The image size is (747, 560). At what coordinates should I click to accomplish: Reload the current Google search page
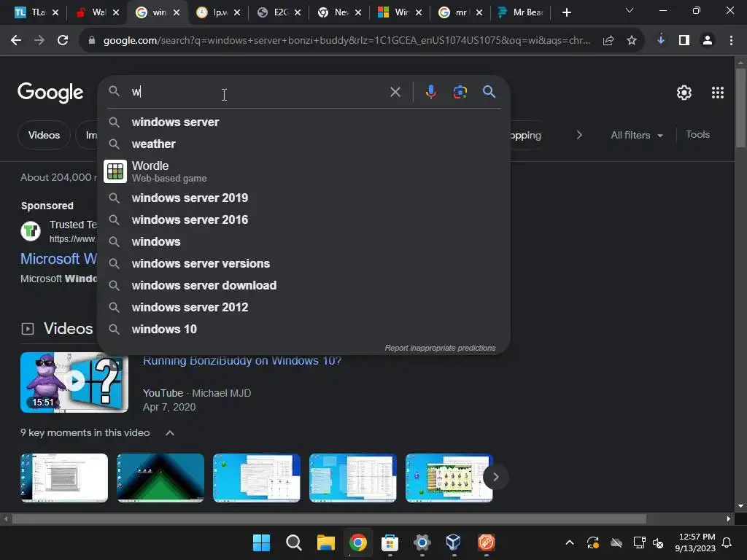63,41
